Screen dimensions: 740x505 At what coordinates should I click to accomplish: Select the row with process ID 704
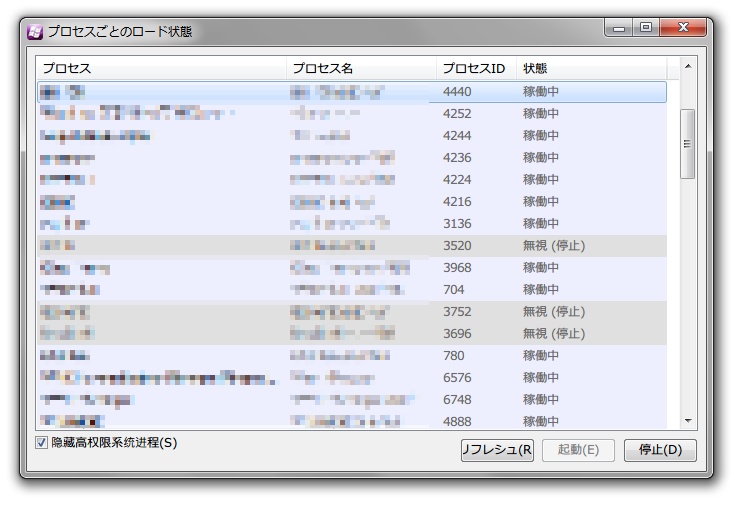click(352, 290)
